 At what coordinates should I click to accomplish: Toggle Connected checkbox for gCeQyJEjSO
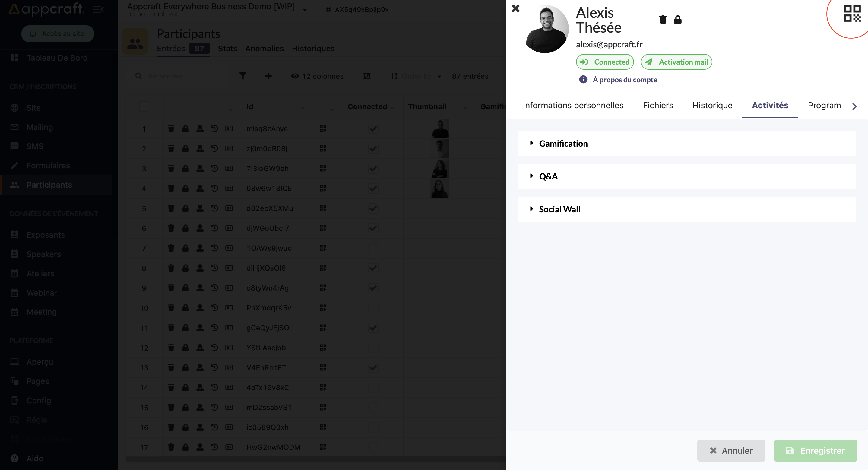pyautogui.click(x=373, y=328)
